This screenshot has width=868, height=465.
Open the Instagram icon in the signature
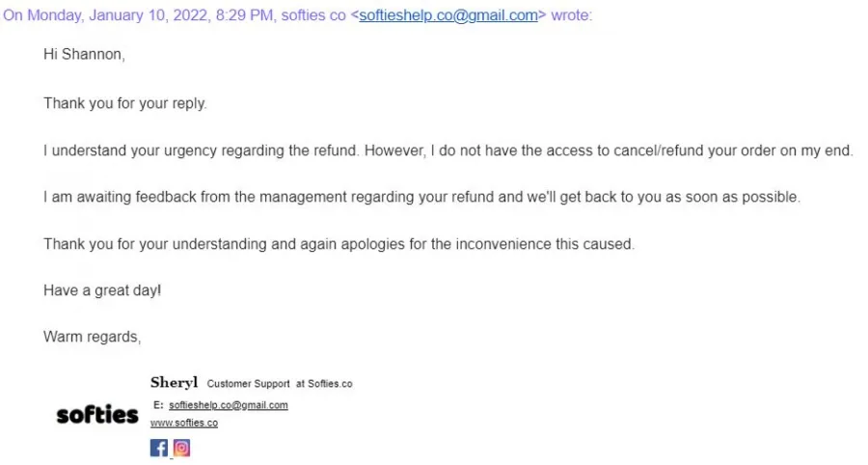(x=181, y=448)
